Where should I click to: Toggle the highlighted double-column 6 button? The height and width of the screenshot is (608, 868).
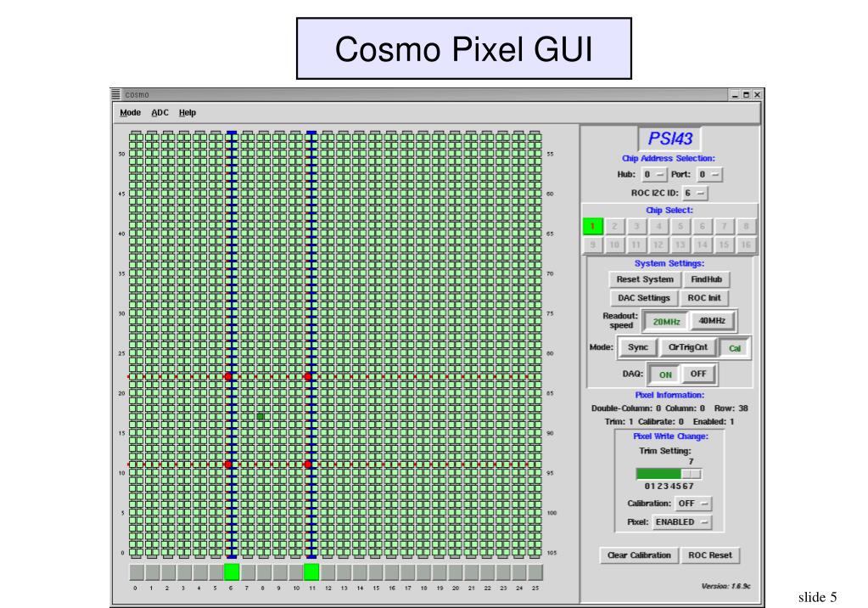tap(232, 572)
